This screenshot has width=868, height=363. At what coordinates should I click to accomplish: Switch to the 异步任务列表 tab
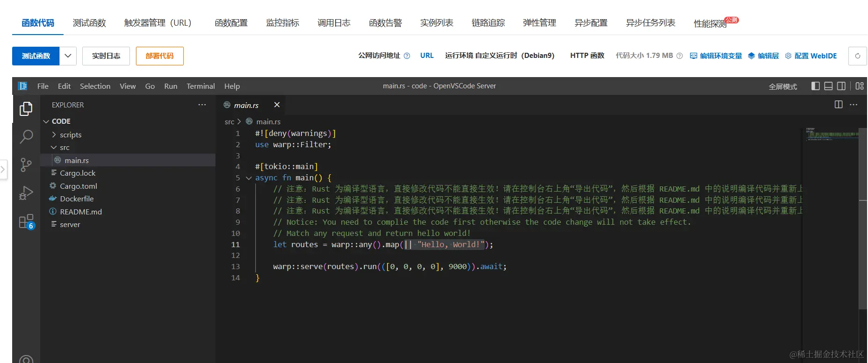tap(651, 23)
